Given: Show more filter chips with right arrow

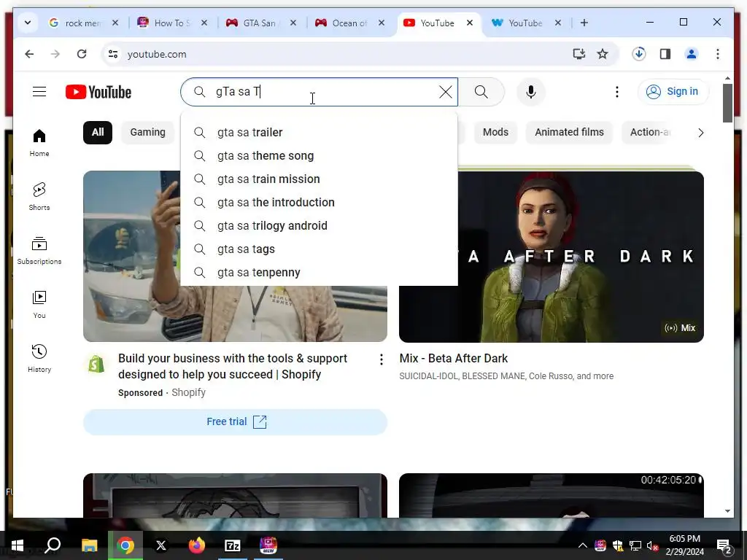Looking at the screenshot, I should [x=700, y=133].
